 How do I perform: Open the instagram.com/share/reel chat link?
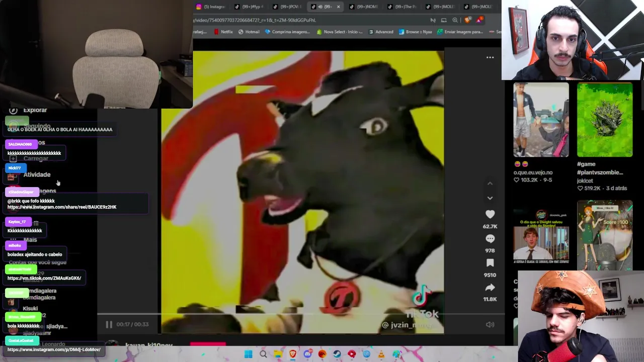coord(62,207)
